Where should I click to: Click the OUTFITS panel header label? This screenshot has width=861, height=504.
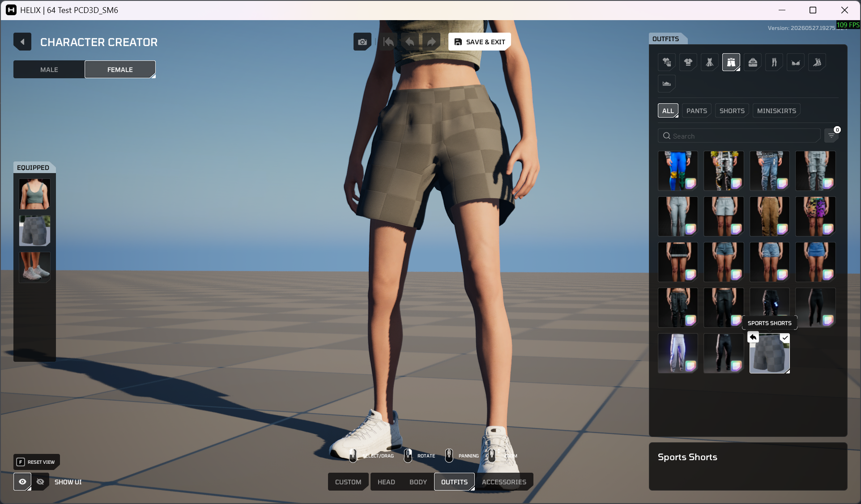coord(665,39)
